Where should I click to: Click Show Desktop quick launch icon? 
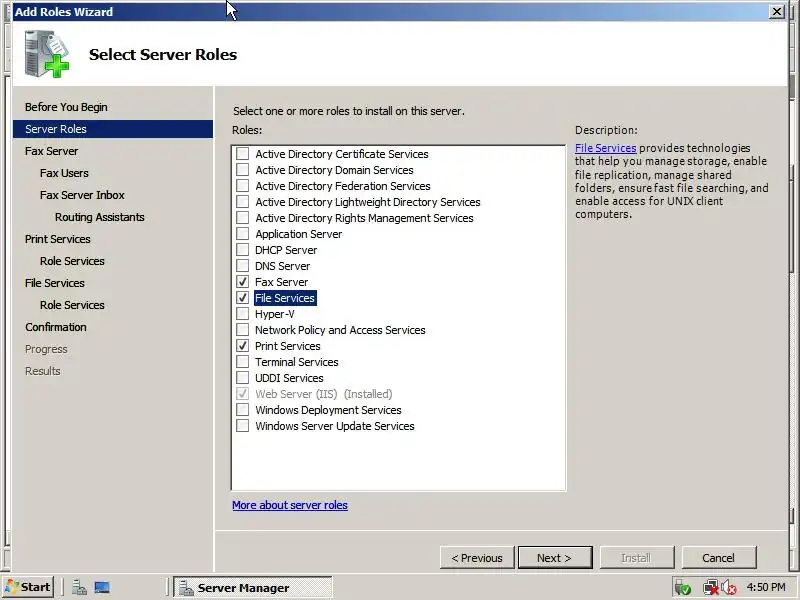click(102, 588)
